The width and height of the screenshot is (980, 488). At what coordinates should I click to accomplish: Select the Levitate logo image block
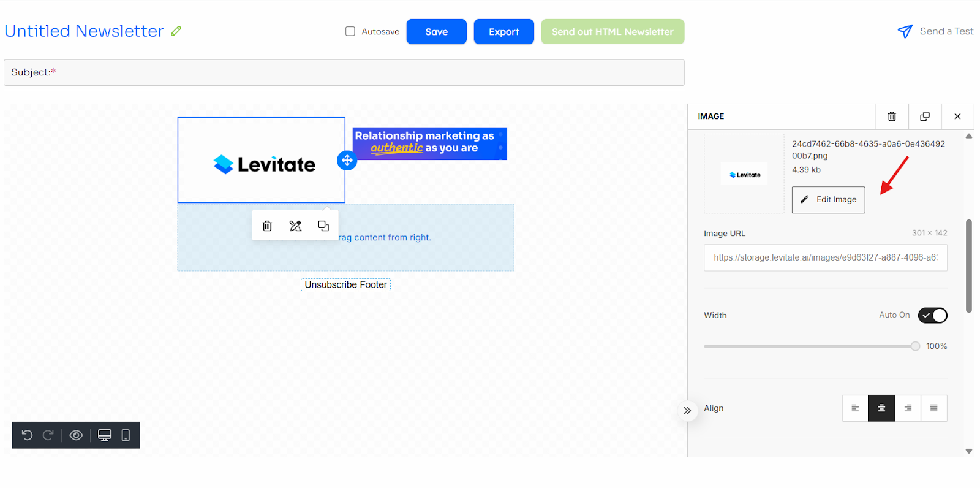click(262, 160)
